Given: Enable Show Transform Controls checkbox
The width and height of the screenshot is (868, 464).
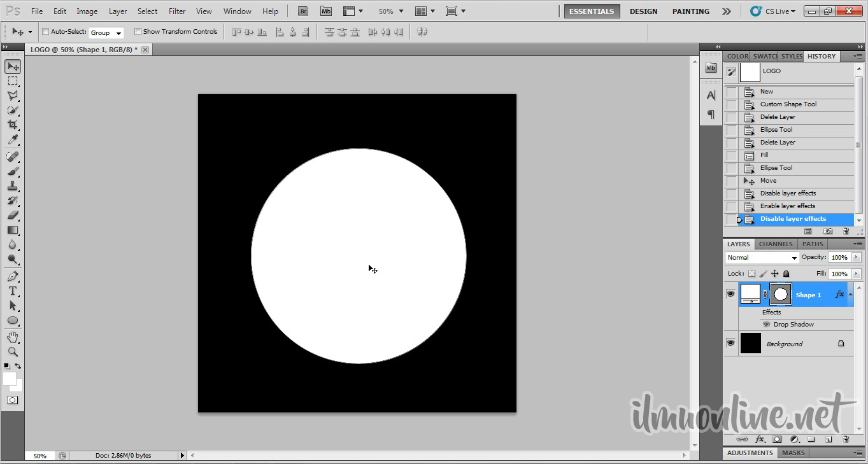Looking at the screenshot, I should (138, 32).
